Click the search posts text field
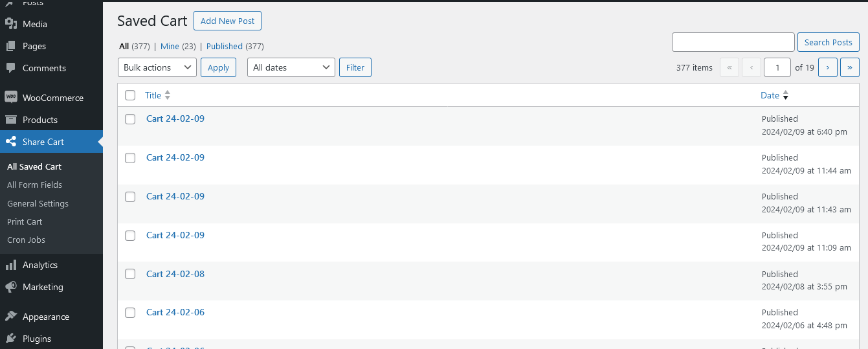This screenshot has width=868, height=349. pyautogui.click(x=733, y=42)
